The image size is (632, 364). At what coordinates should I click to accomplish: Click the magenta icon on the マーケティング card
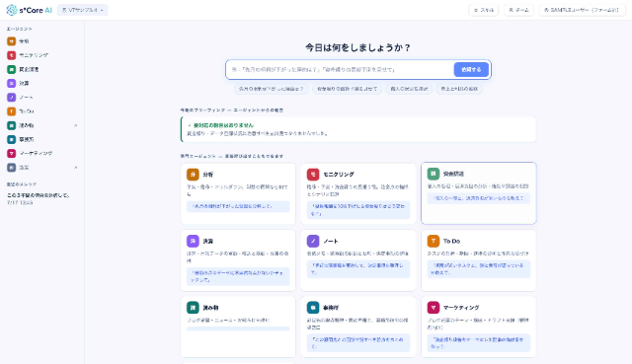click(x=434, y=307)
